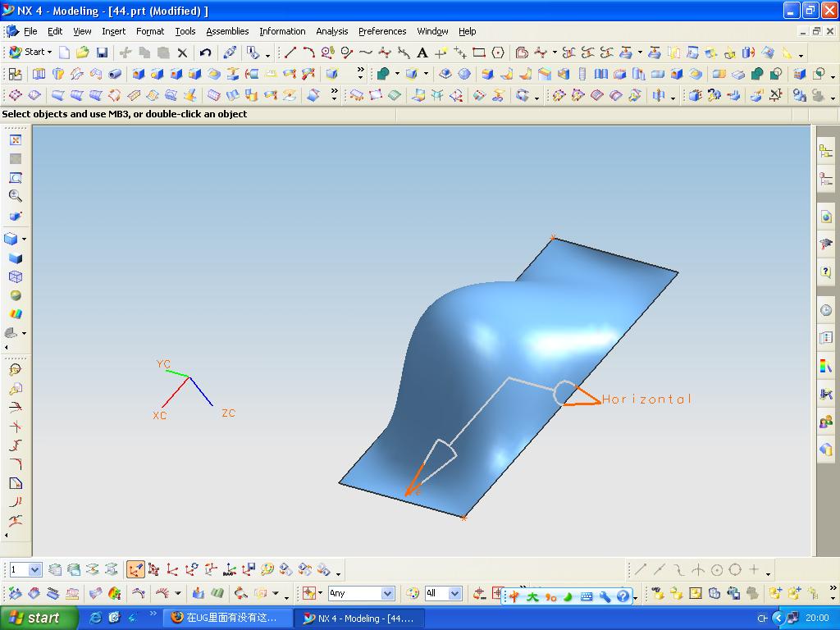Screen dimensions: 840x630
Task: Select the Polygon curve tool
Action: pyautogui.click(x=498, y=52)
